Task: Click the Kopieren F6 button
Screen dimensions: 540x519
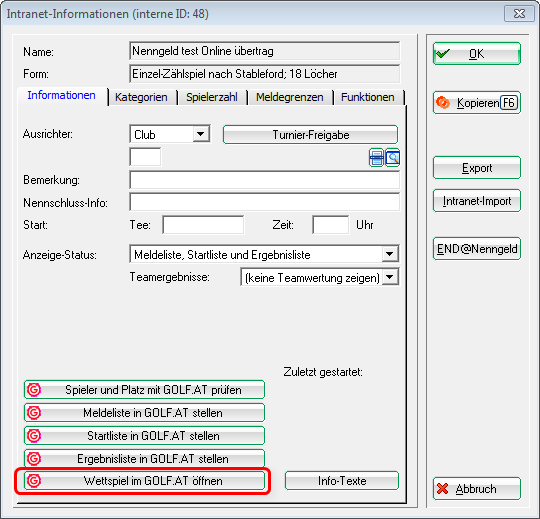Action: click(477, 103)
